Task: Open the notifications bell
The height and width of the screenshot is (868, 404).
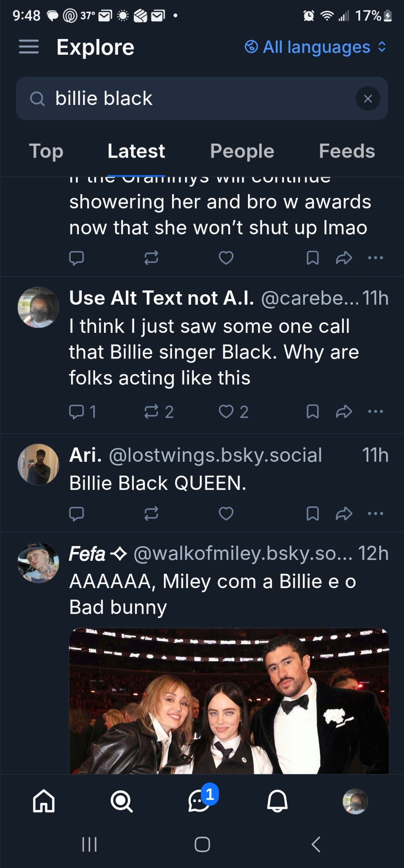Action: [277, 801]
